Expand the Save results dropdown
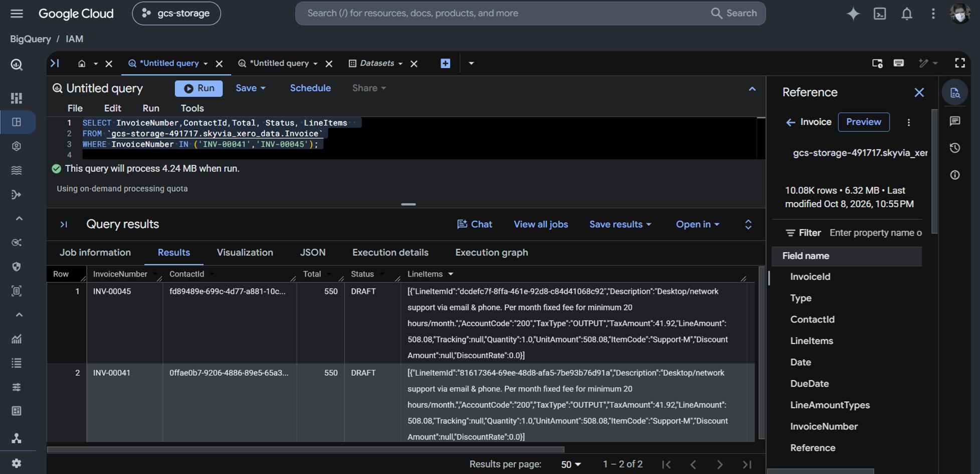980x474 pixels. pyautogui.click(x=620, y=225)
